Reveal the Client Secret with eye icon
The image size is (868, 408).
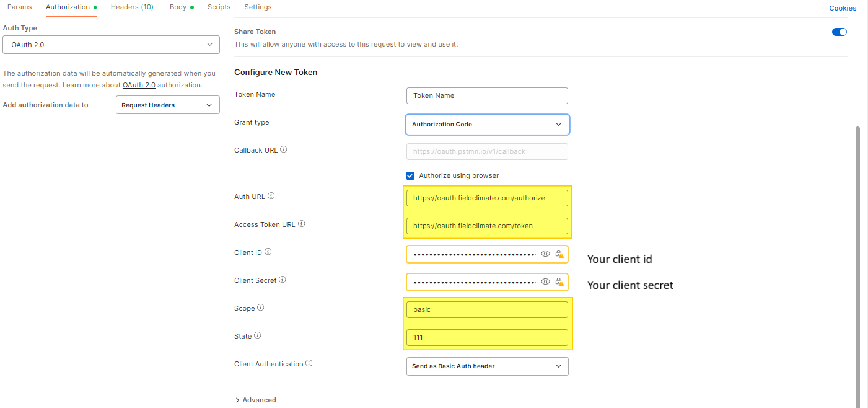[545, 282]
